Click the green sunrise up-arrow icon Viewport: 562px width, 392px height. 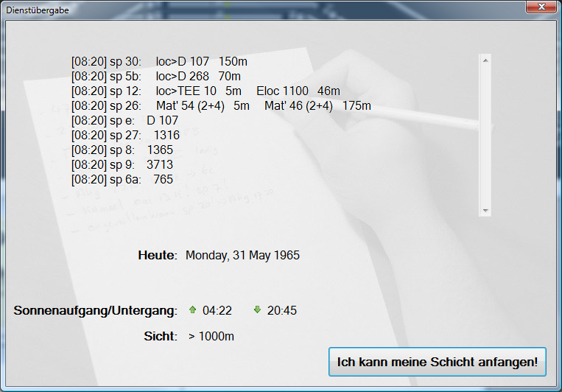tap(193, 310)
